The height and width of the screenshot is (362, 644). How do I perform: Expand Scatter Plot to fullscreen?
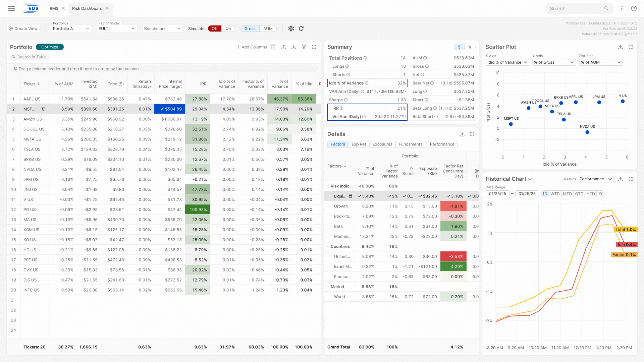tap(631, 47)
